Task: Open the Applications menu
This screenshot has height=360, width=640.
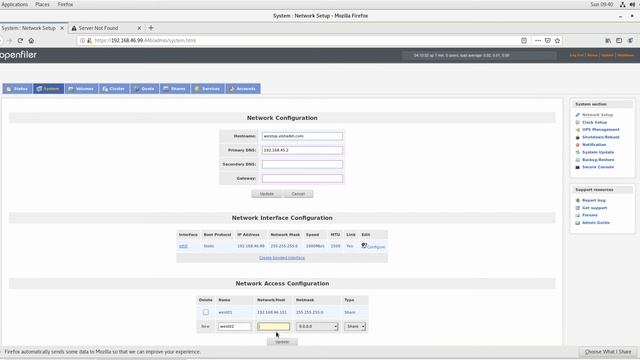Action: pyautogui.click(x=15, y=4)
